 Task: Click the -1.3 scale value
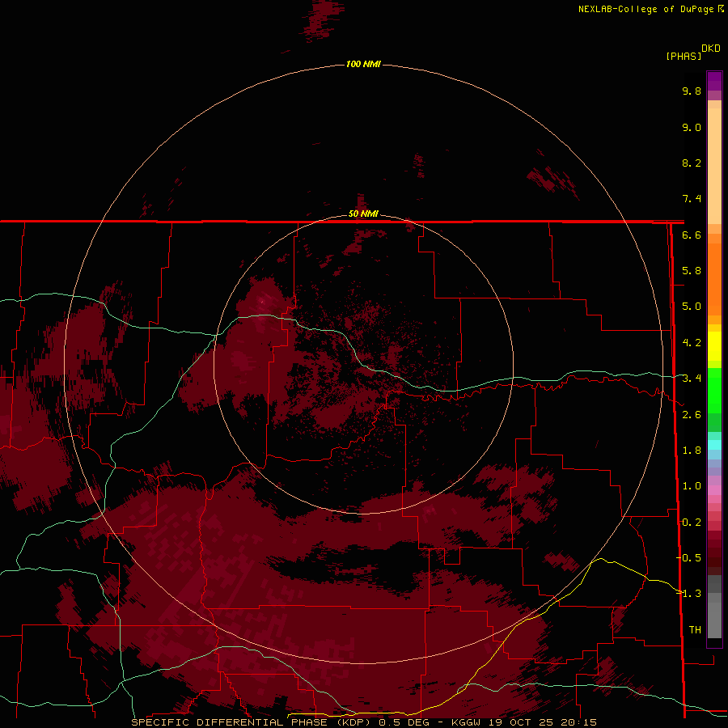pyautogui.click(x=689, y=594)
